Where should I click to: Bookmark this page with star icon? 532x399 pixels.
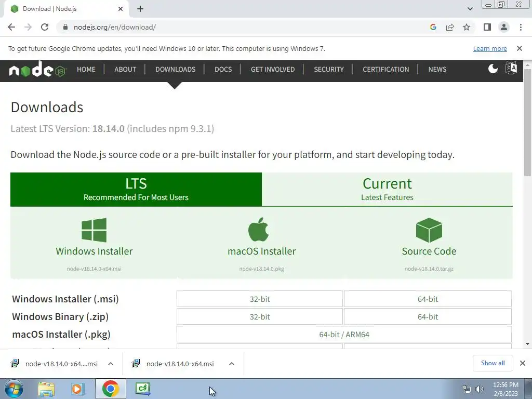pyautogui.click(x=467, y=27)
